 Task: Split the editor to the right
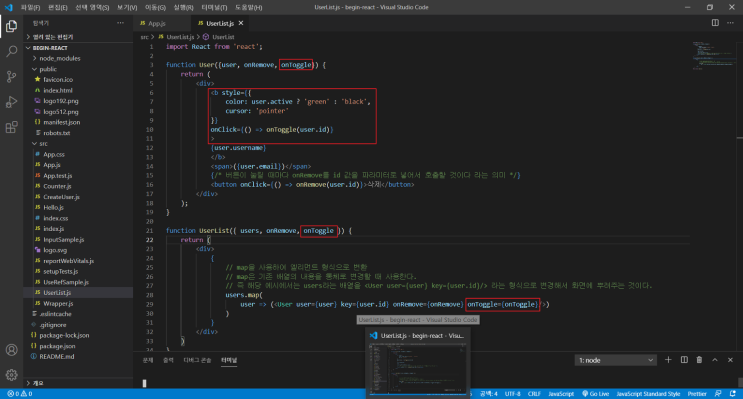pos(715,23)
